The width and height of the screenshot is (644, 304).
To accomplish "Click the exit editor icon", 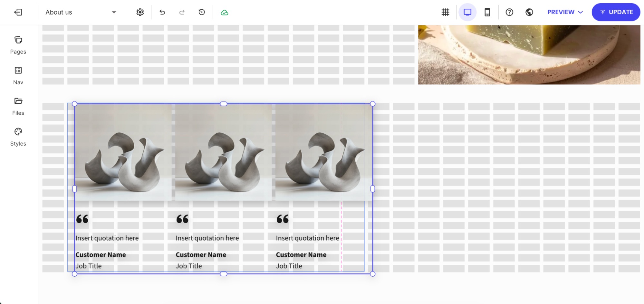I will point(18,12).
